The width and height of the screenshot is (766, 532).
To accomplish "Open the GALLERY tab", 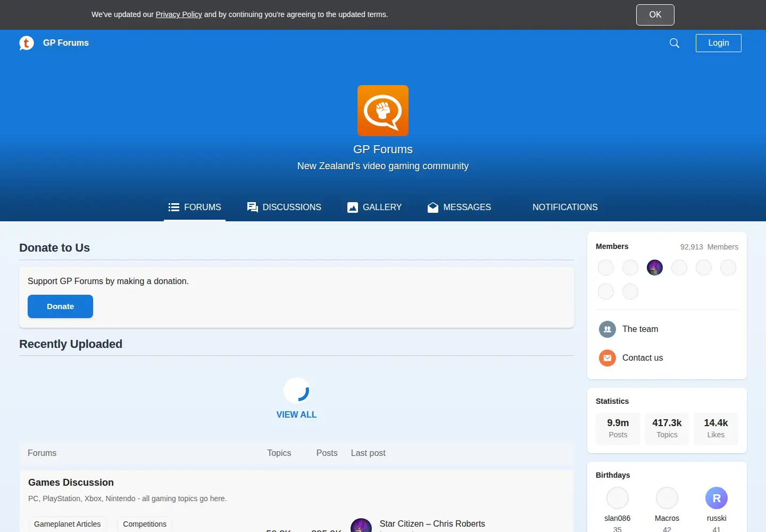I will 374,207.
